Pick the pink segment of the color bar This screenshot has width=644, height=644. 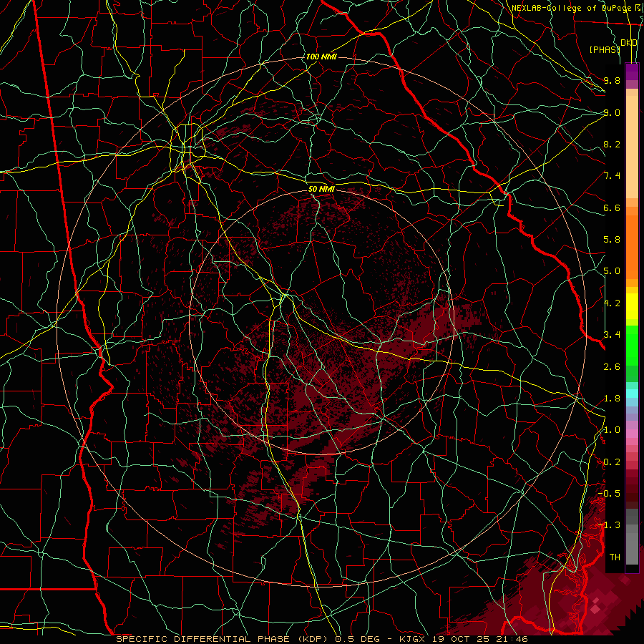[x=632, y=433]
